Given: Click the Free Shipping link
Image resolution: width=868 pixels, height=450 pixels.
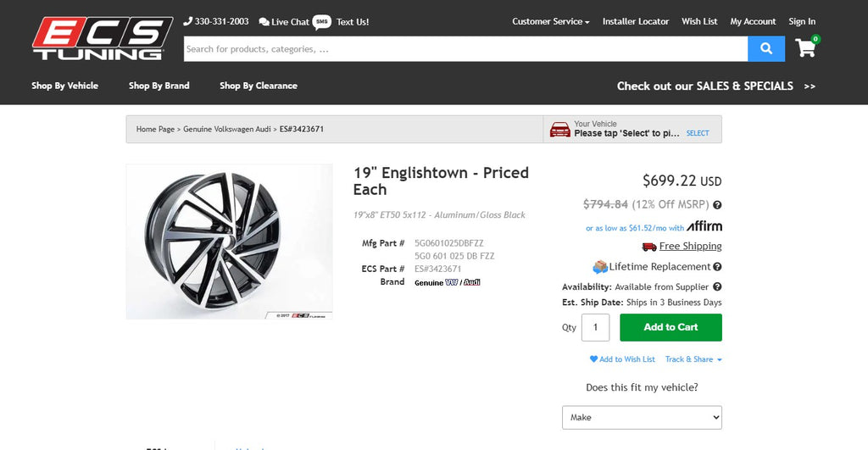Looking at the screenshot, I should coord(690,247).
